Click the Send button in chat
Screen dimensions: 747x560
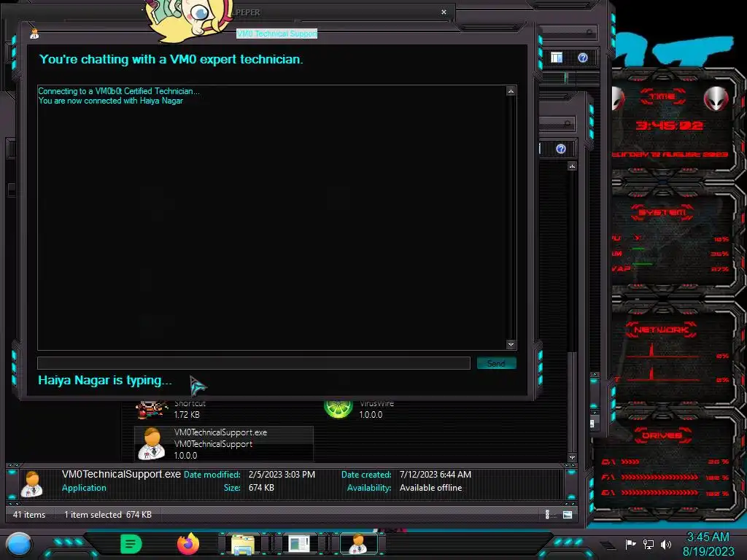(x=496, y=363)
